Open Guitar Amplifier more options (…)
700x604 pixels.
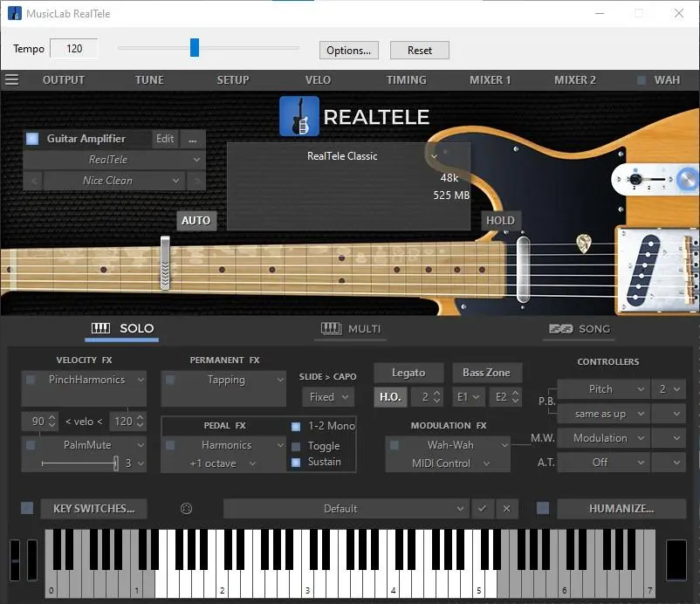(192, 139)
